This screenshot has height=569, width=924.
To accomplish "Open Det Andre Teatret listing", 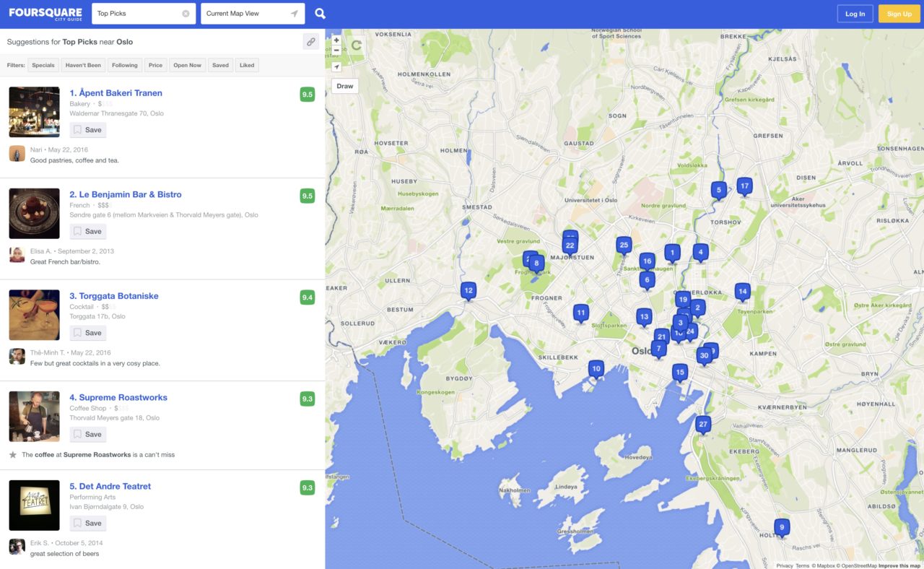I will click(110, 487).
